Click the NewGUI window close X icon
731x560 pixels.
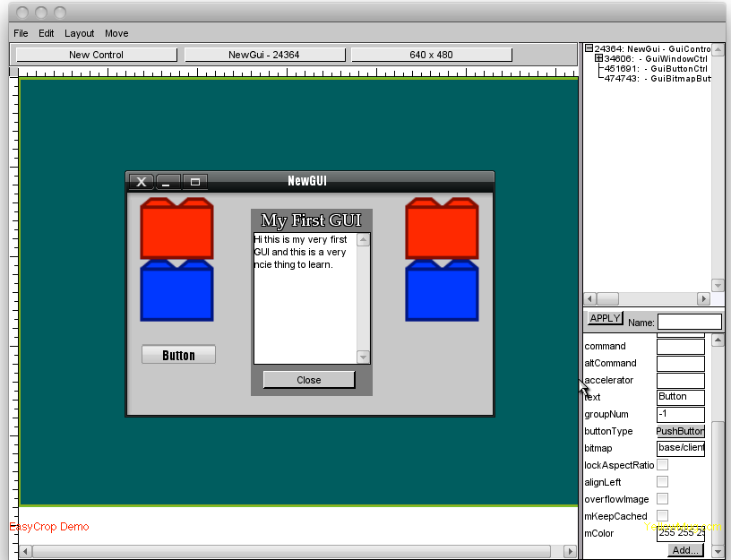point(141,182)
